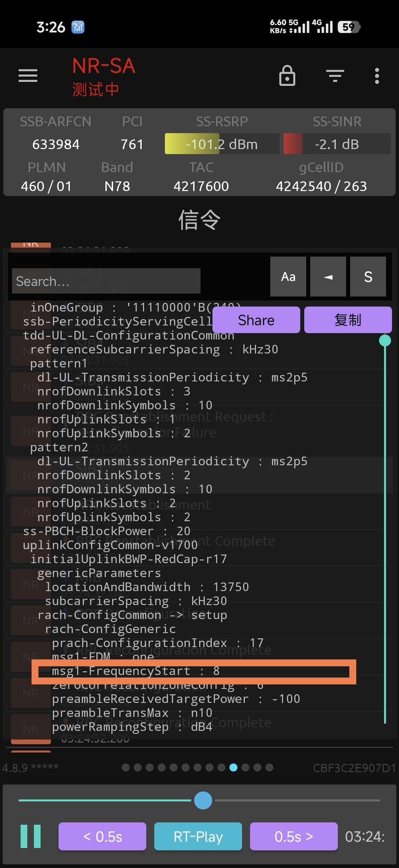This screenshot has height=868, width=399.
Task: Tap the blue signal app icon in status bar
Action: point(78,27)
